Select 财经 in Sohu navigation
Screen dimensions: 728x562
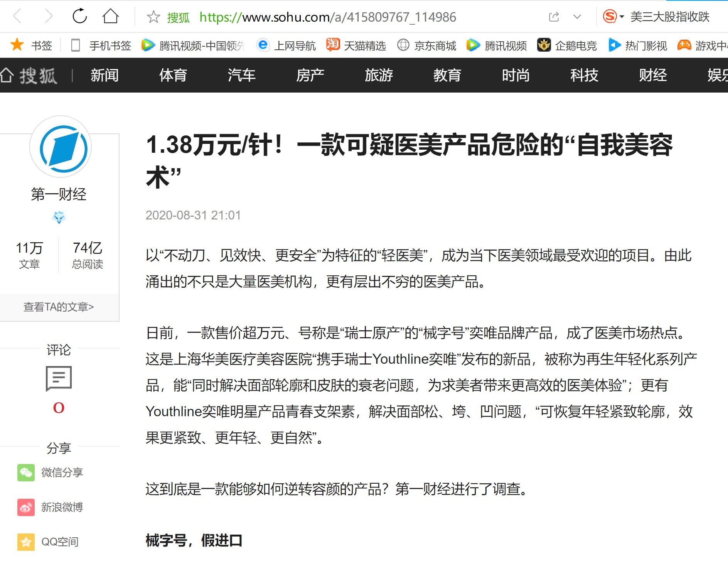(x=653, y=75)
